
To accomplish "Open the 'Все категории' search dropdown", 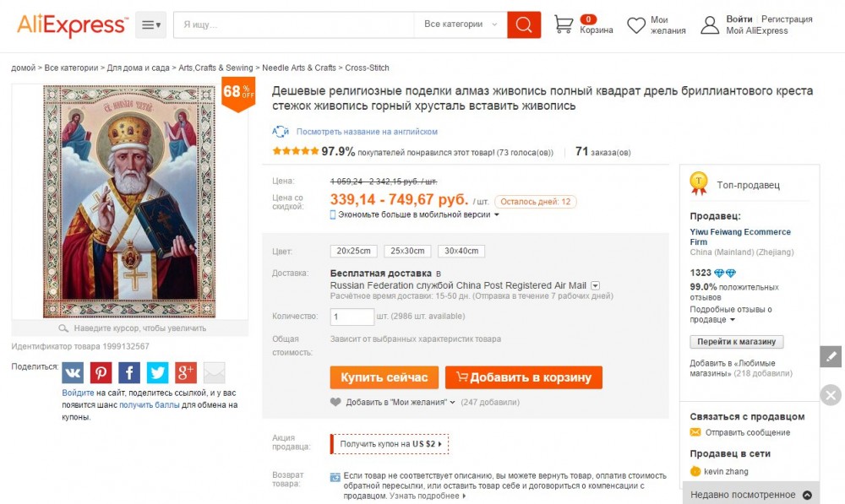I will tap(460, 24).
